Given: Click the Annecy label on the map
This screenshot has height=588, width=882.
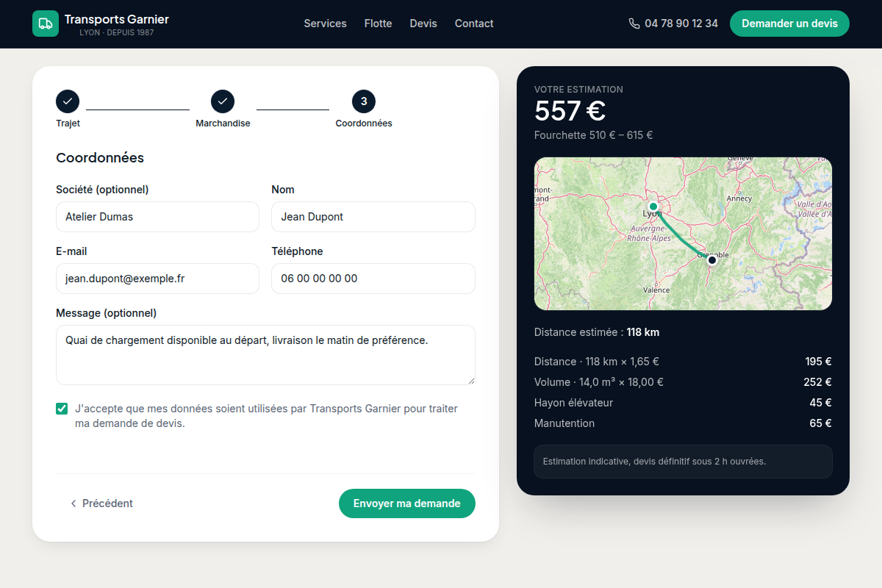Looking at the screenshot, I should [739, 198].
